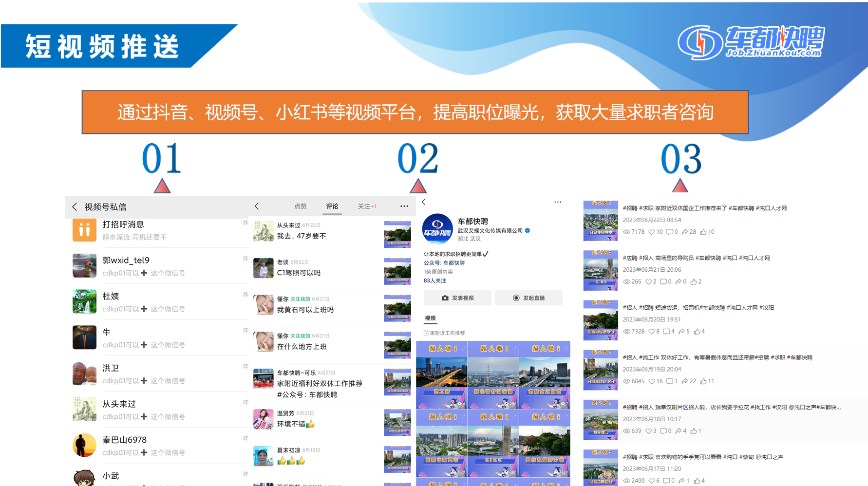
Task: Click the 视频号私信 header title
Action: pos(105,207)
